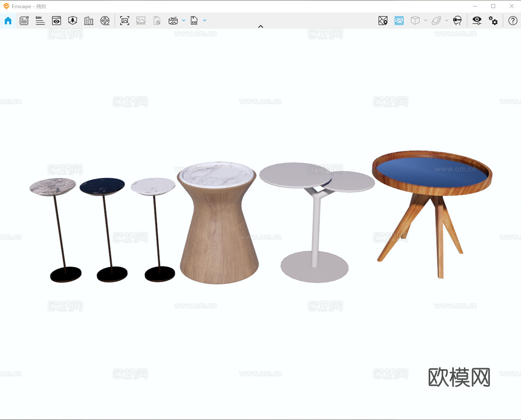Viewport: 521px width, 420px height.
Task: Click the fly/walk wing navigation icon
Action: click(x=436, y=21)
